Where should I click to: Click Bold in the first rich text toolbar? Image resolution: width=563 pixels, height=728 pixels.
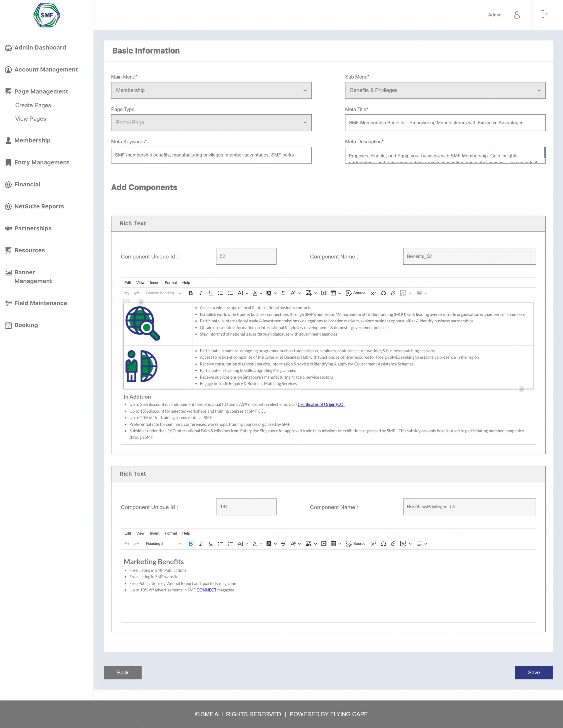[x=191, y=293]
